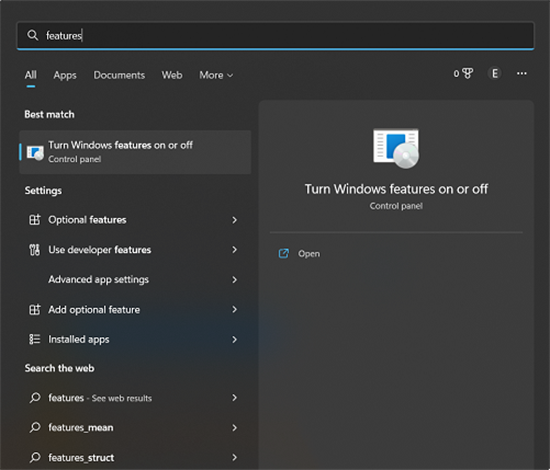
Task: Switch to the All tab
Action: click(31, 75)
